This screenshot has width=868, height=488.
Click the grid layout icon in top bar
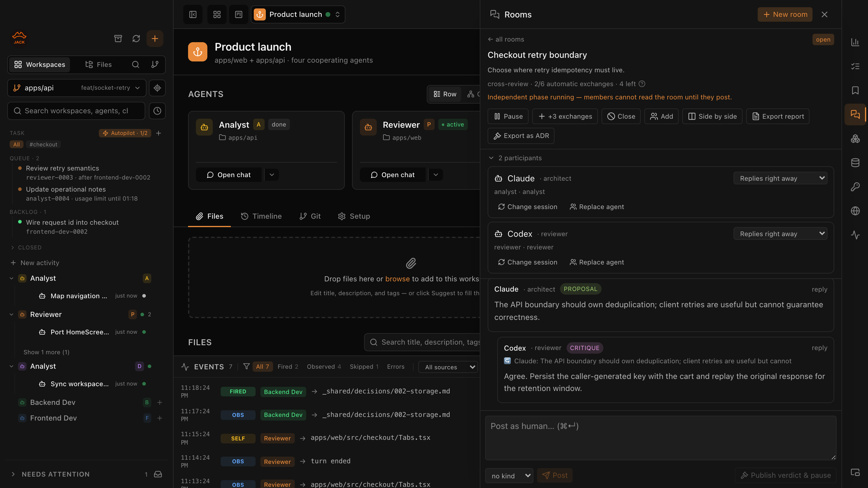coord(217,14)
